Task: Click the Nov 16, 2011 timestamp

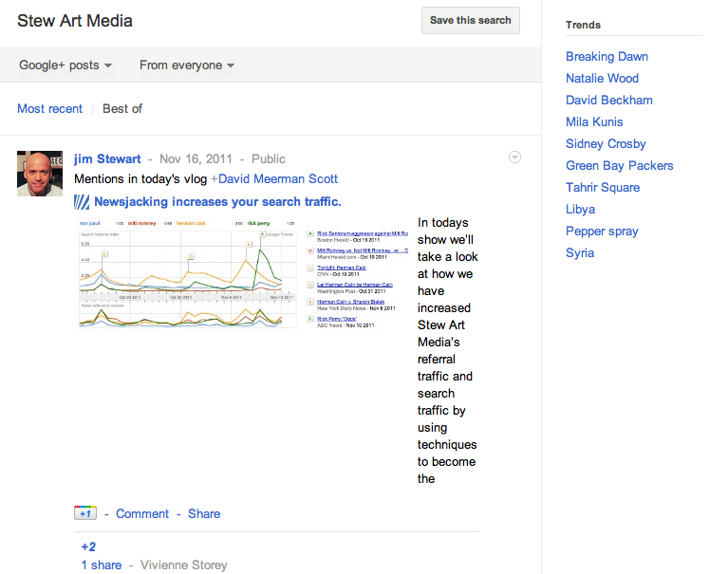Action: point(196,159)
